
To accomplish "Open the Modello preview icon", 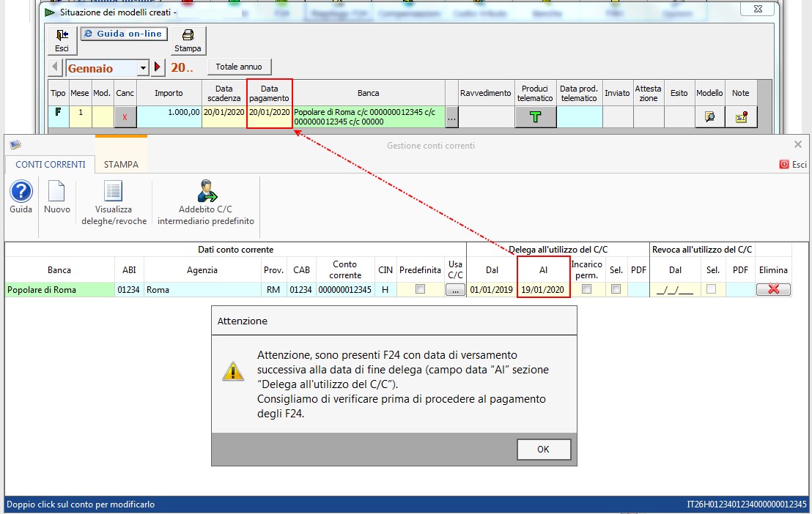I will (709, 117).
